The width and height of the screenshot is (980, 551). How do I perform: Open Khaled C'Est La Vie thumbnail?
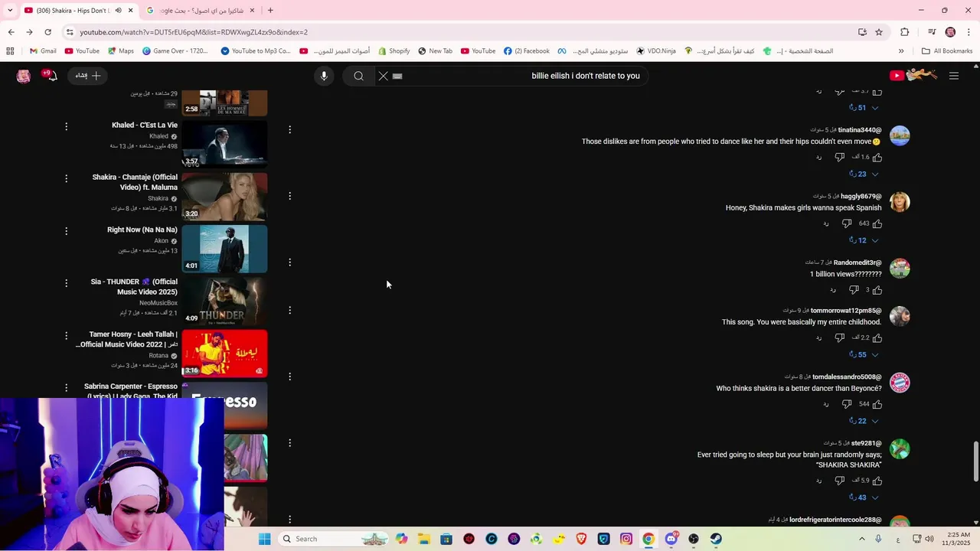point(224,144)
